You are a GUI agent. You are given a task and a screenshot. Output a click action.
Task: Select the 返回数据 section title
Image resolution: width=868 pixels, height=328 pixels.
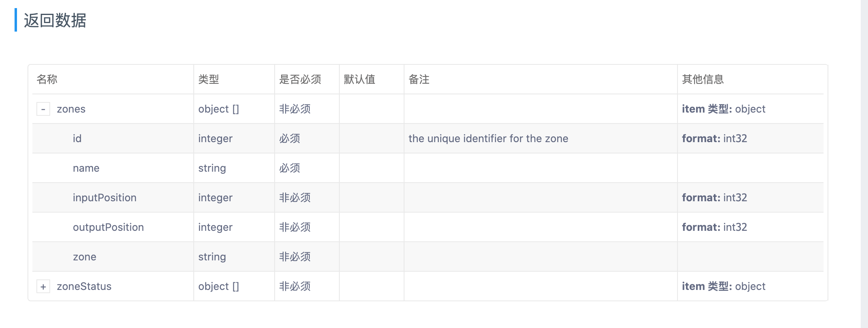coord(55,19)
